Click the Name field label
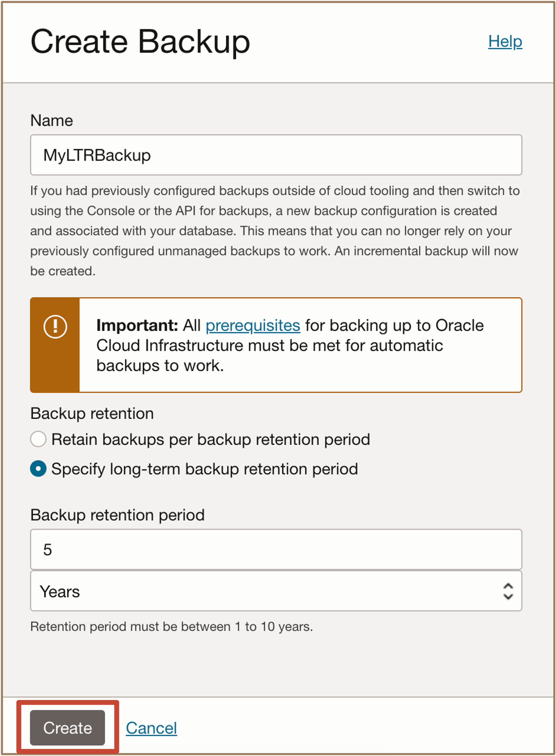The width and height of the screenshot is (556, 756). pos(52,121)
